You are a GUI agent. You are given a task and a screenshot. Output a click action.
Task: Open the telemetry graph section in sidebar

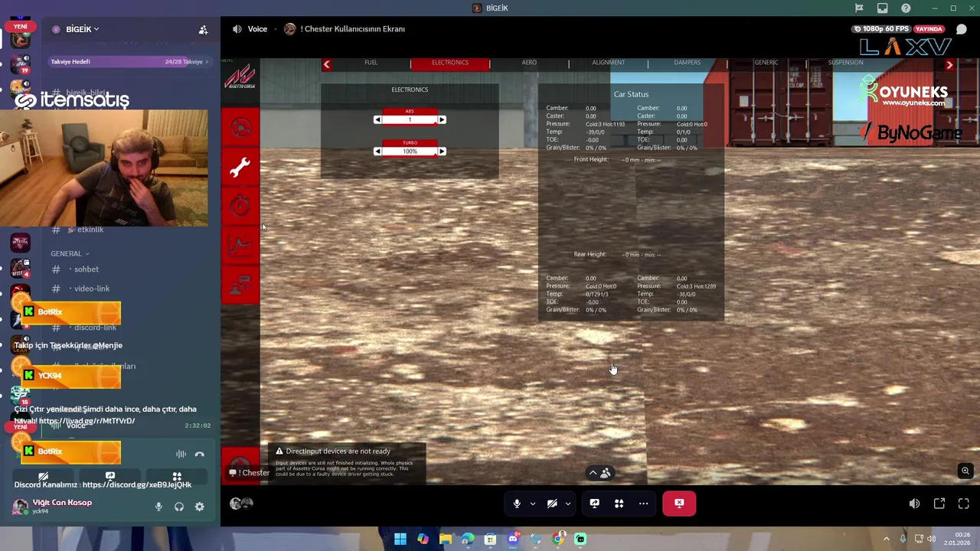tap(240, 246)
